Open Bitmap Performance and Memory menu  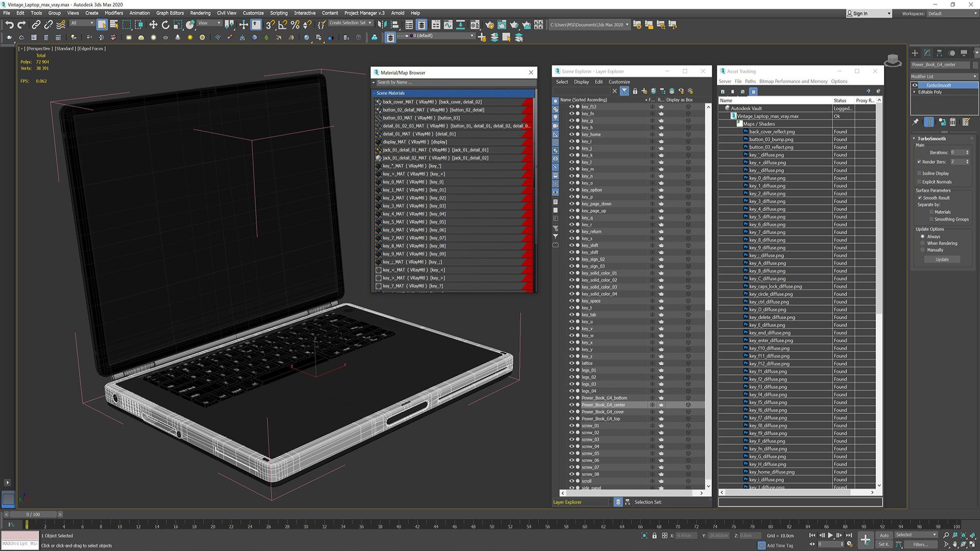tap(793, 82)
